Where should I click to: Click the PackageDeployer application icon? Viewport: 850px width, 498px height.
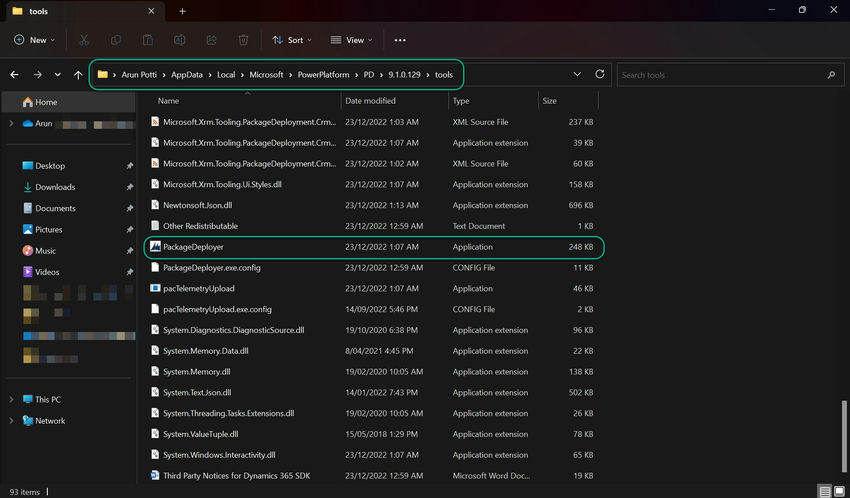(x=155, y=247)
